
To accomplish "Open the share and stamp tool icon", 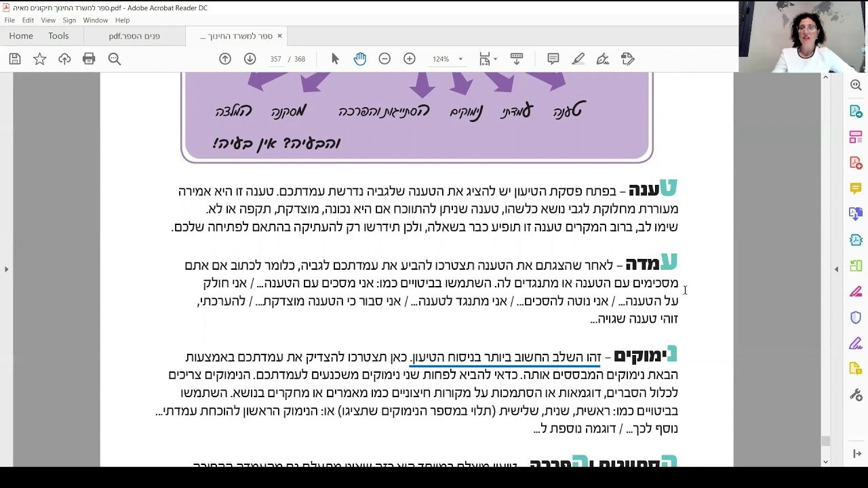I will (627, 59).
